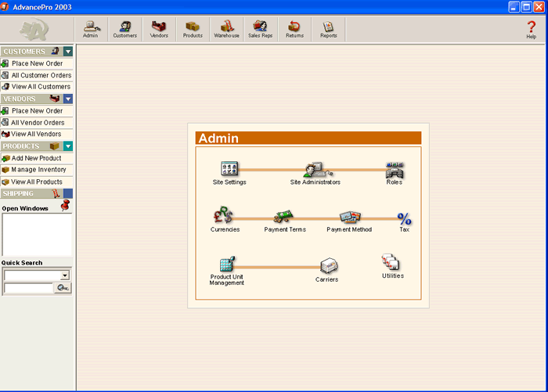Collapse the Vendors sidebar section arrow
548x392 pixels.
coord(68,99)
